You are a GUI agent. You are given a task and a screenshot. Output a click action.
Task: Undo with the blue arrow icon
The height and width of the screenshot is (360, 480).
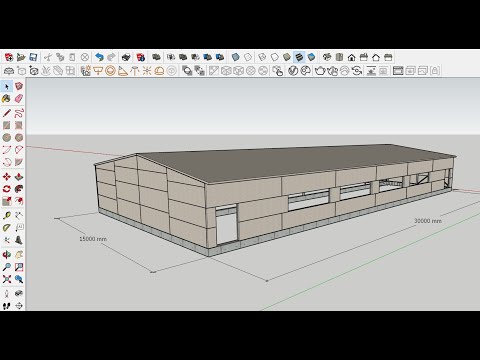tap(99, 57)
